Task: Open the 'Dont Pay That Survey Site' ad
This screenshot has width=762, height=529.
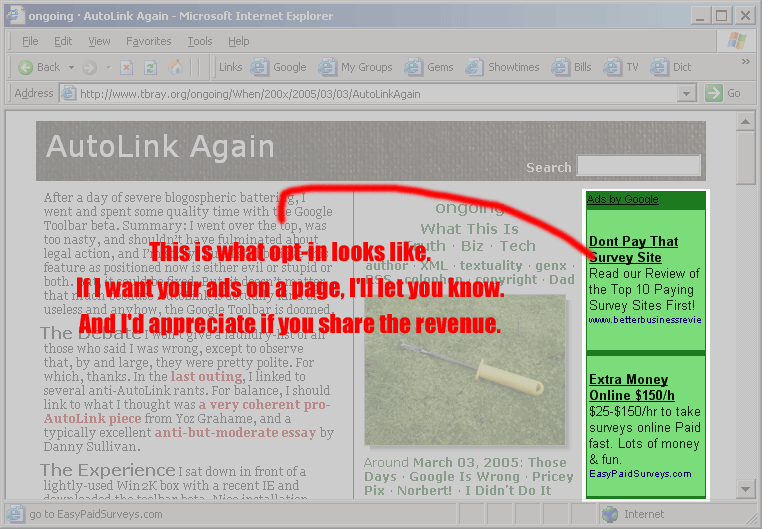Action: pos(633,249)
